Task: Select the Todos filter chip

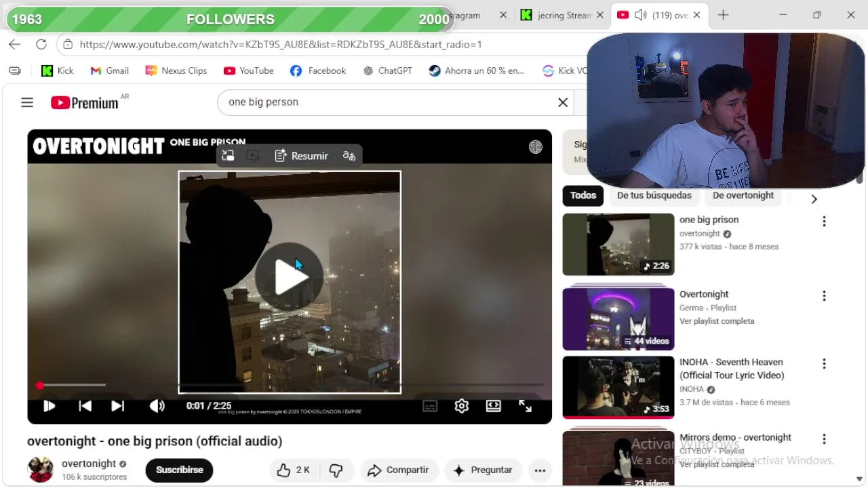Action: (583, 195)
